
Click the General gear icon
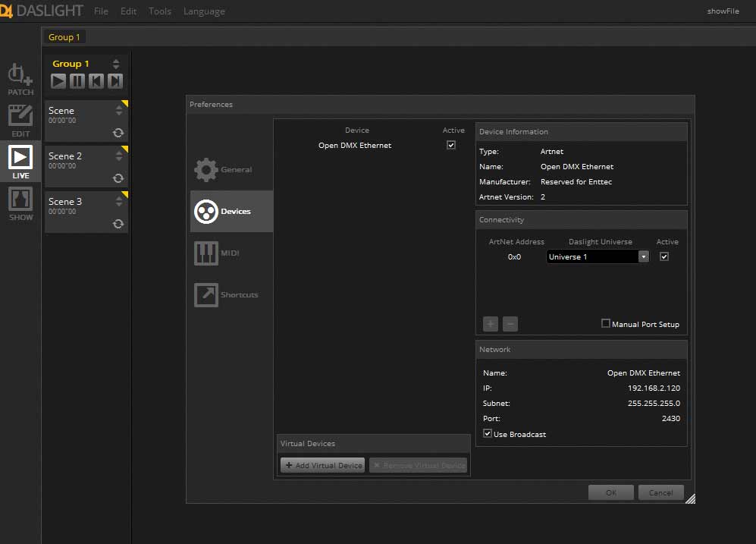tap(206, 170)
